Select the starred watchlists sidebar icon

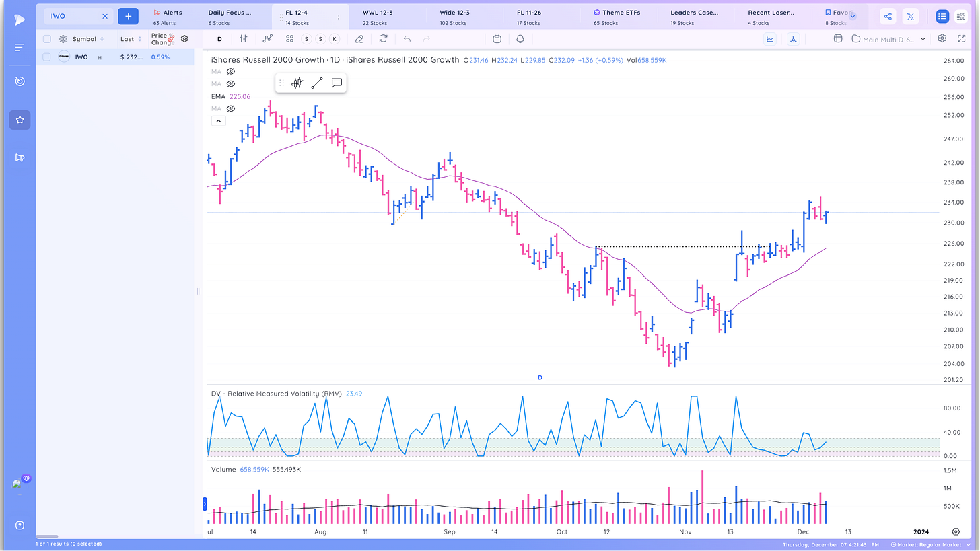20,120
